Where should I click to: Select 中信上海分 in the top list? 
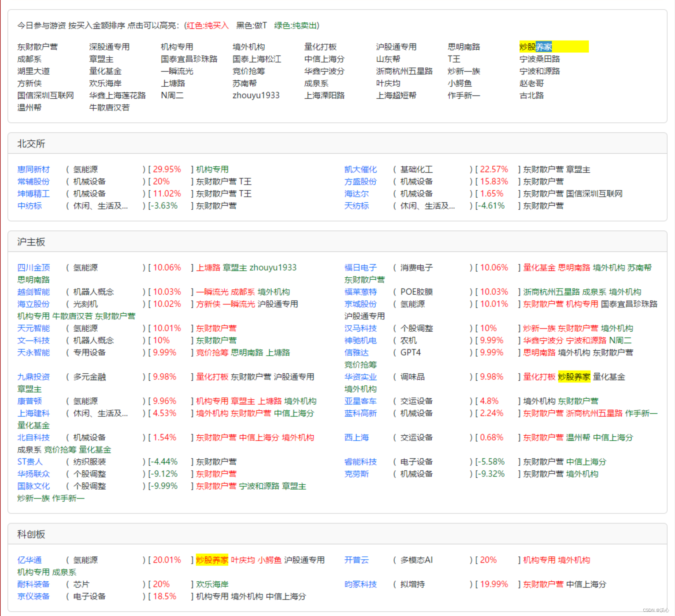tap(324, 59)
